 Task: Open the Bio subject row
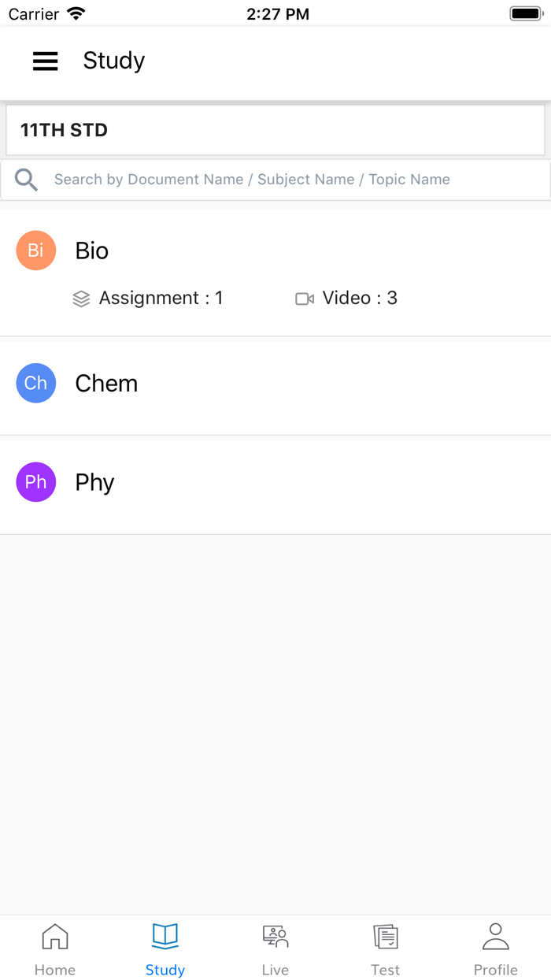(275, 251)
